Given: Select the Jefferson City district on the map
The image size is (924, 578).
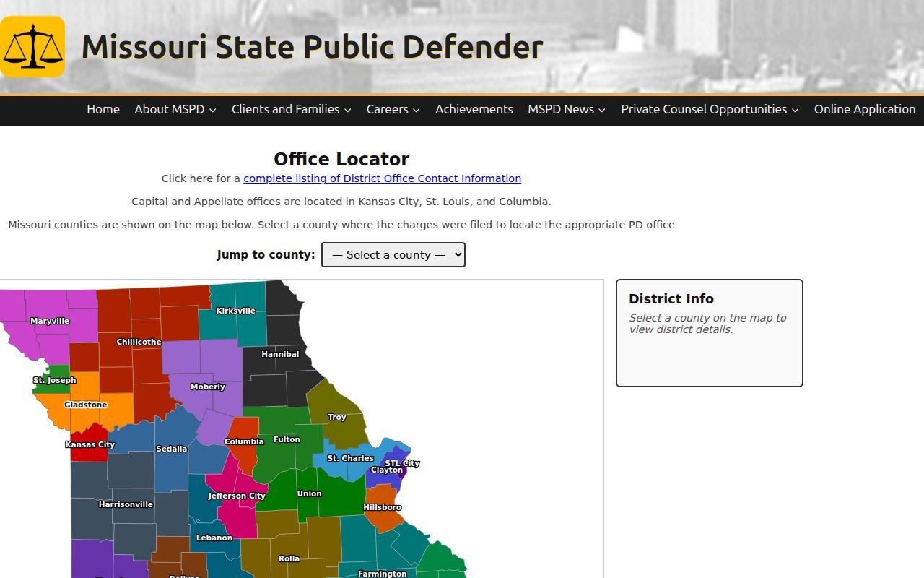Looking at the screenshot, I should coord(237,496).
